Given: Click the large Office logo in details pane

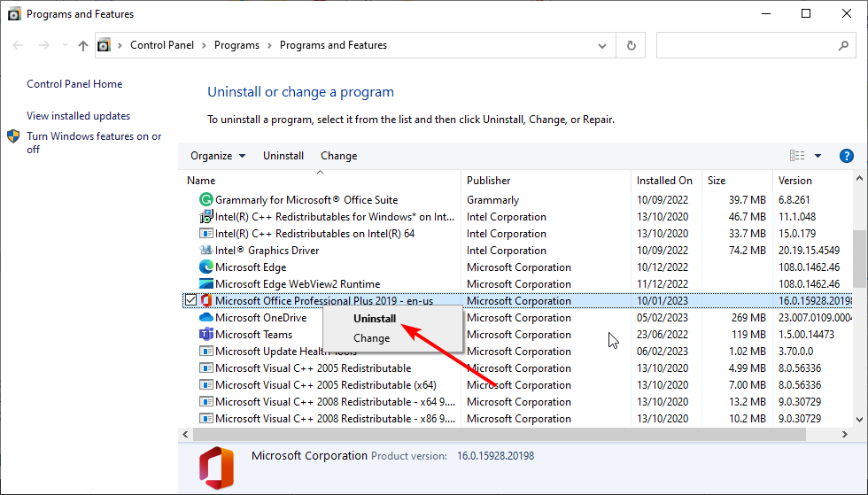Looking at the screenshot, I should (216, 468).
